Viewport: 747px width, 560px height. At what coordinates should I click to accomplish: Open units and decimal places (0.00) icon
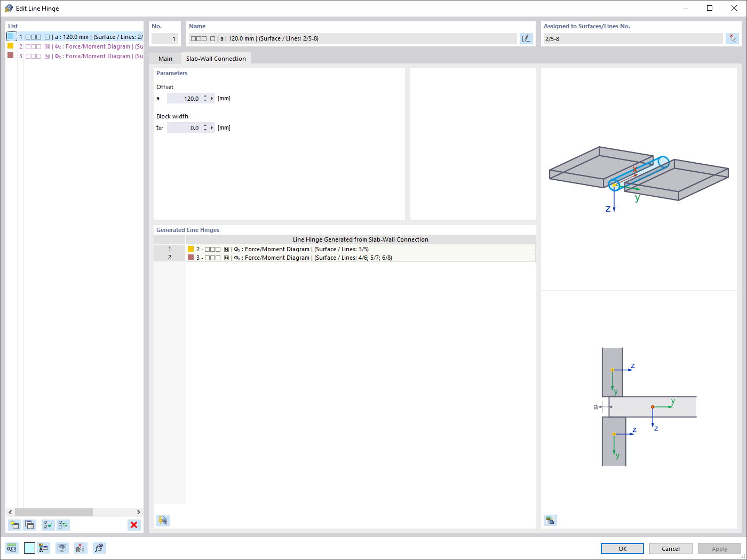[12, 548]
